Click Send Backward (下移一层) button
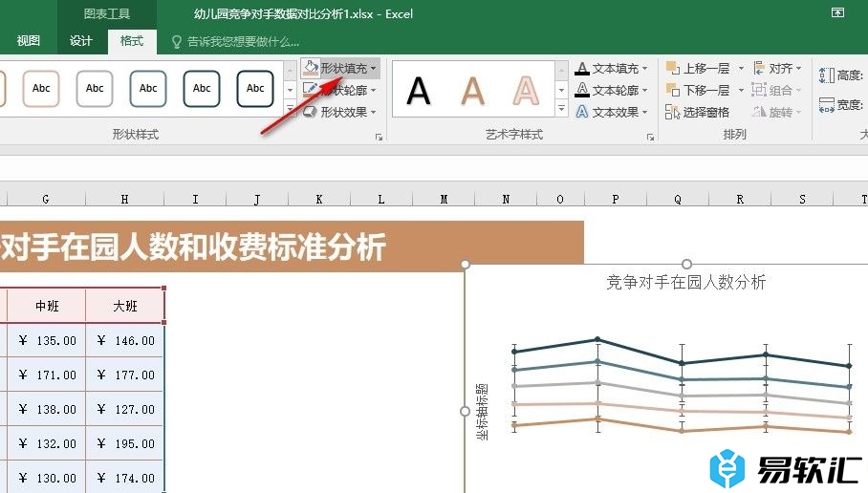Viewport: 868px width, 493px height. (698, 90)
